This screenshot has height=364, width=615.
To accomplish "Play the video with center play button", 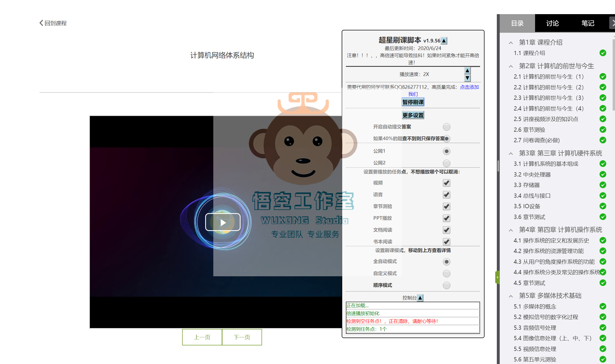I will [x=223, y=222].
